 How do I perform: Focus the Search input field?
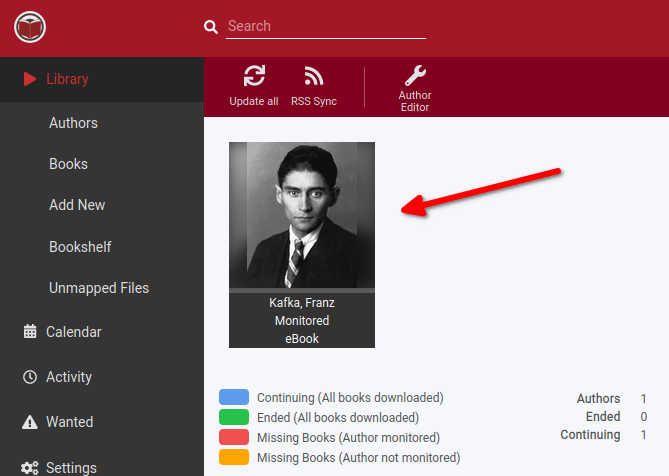[x=326, y=27]
